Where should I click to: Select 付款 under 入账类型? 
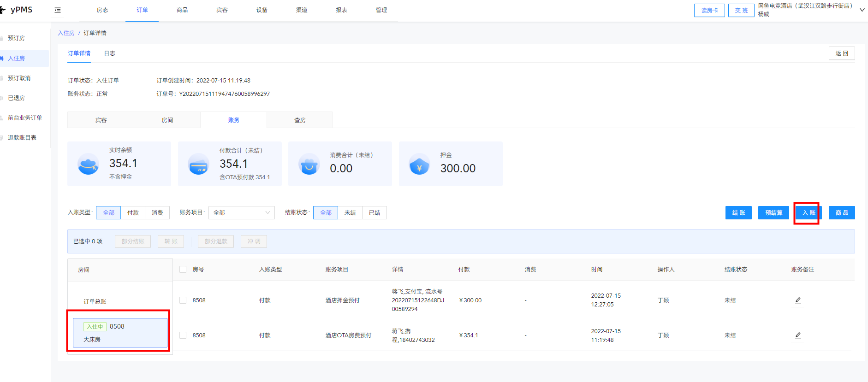coord(133,212)
